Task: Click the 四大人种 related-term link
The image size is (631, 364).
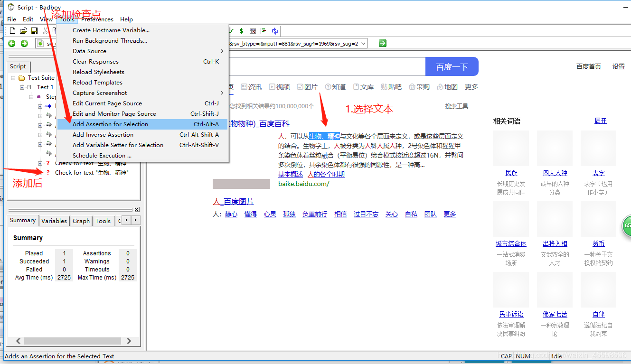Action: (x=555, y=173)
